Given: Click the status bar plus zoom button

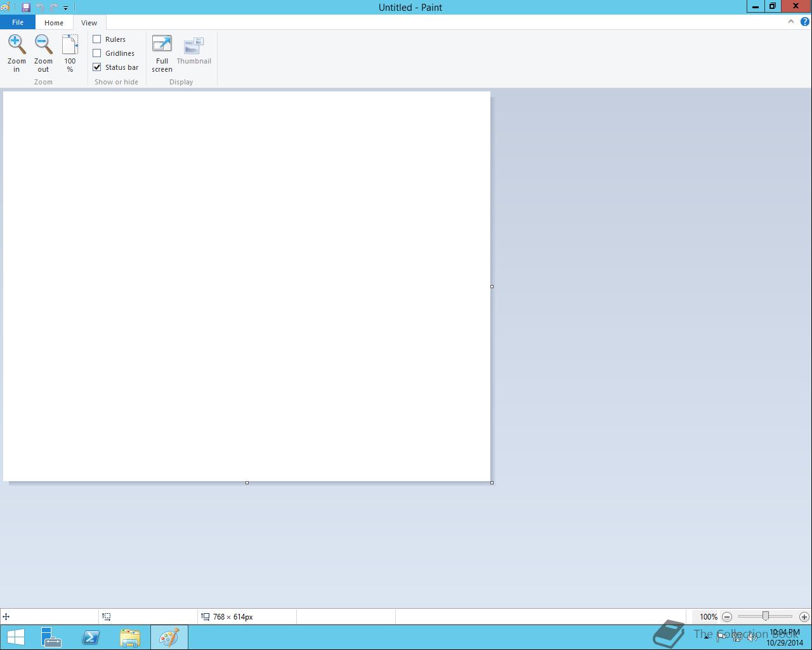Looking at the screenshot, I should [804, 617].
